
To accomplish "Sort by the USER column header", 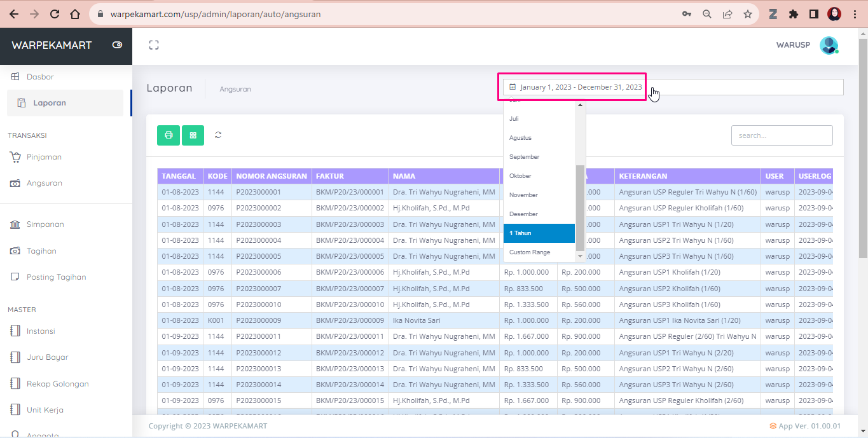I will [777, 176].
